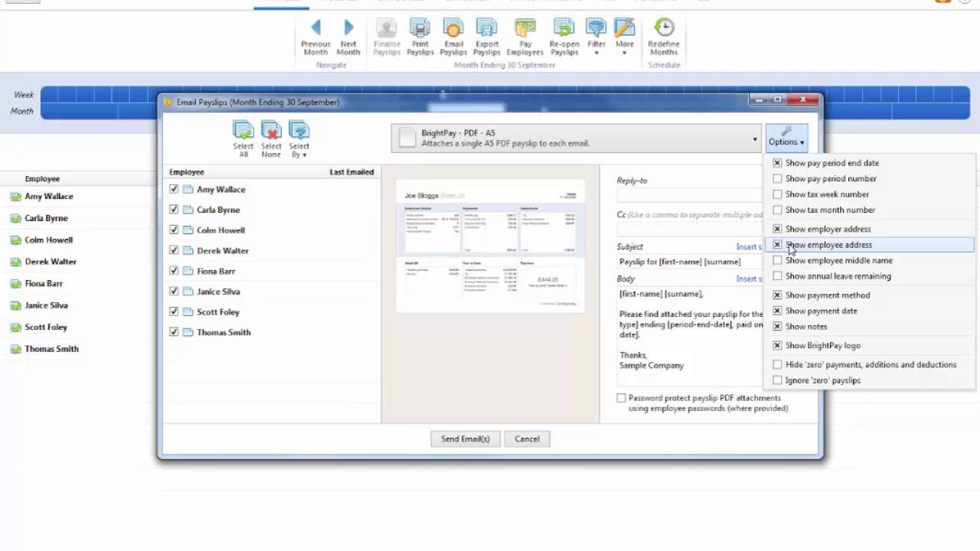Click the Reply-to input field
This screenshot has width=980, height=551.
(x=691, y=195)
